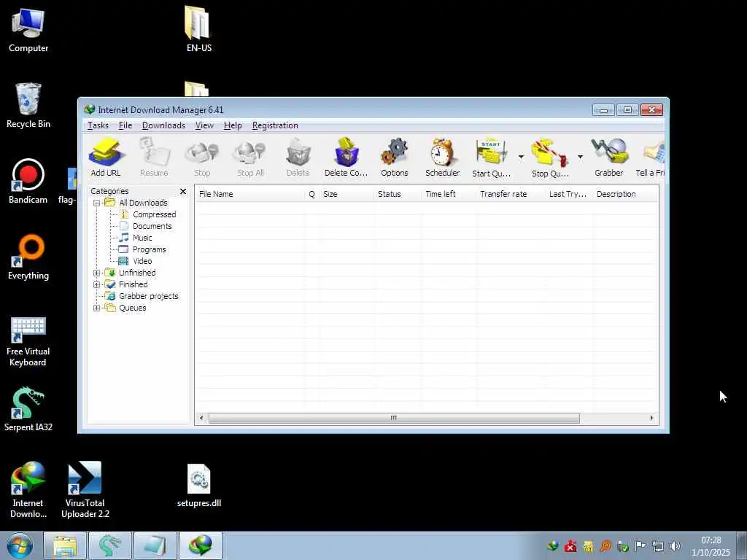
Task: Click the Tell a Friend icon
Action: 651,157
